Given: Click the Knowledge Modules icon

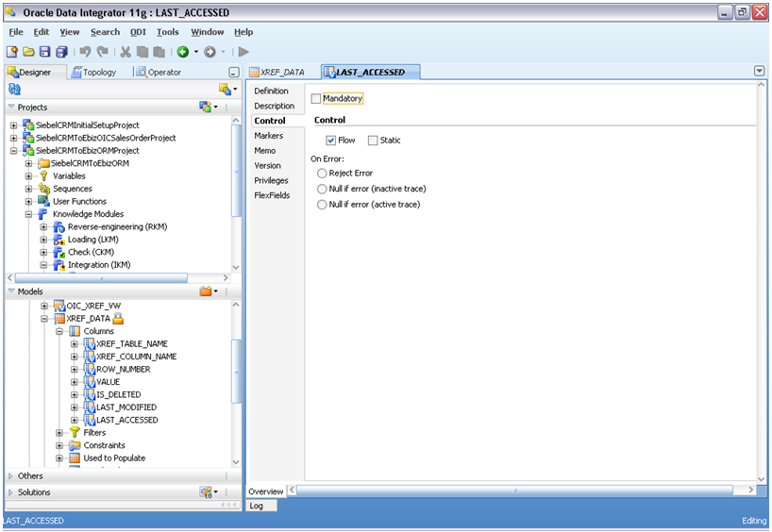Looking at the screenshot, I should pyautogui.click(x=43, y=214).
